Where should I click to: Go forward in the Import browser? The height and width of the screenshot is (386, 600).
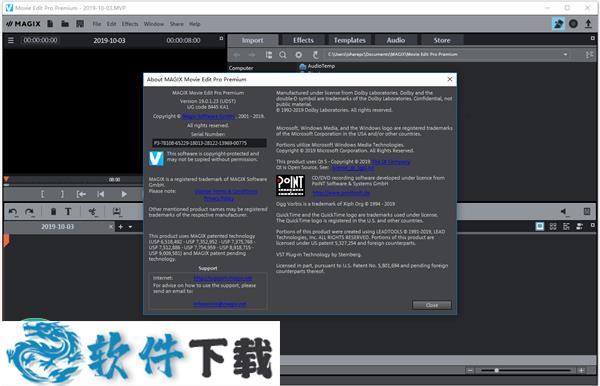click(x=252, y=55)
